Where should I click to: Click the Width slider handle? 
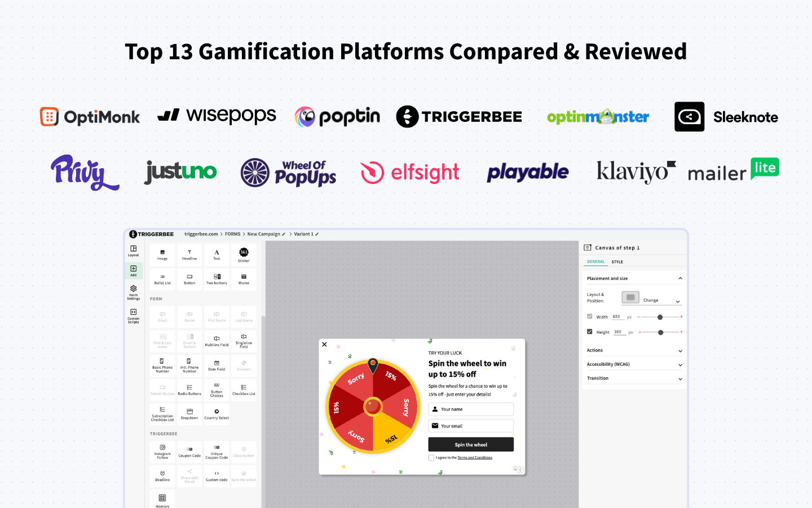pyautogui.click(x=660, y=317)
